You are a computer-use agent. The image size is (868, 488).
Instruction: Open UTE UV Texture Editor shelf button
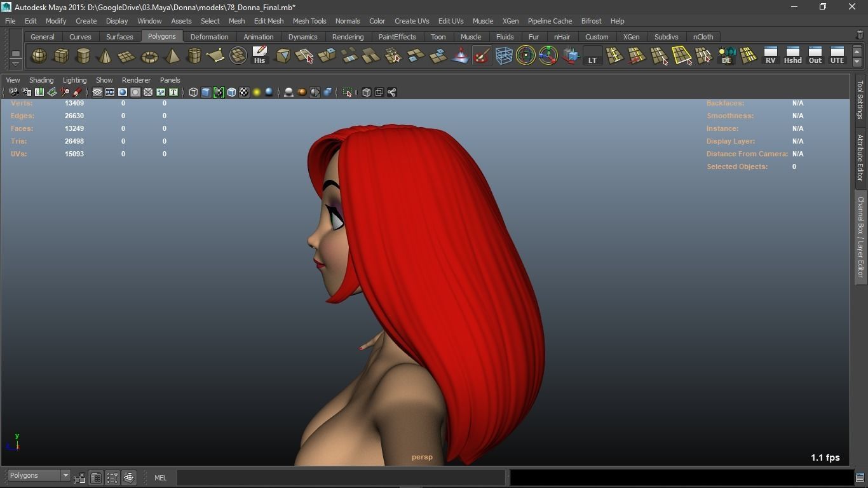click(x=837, y=56)
